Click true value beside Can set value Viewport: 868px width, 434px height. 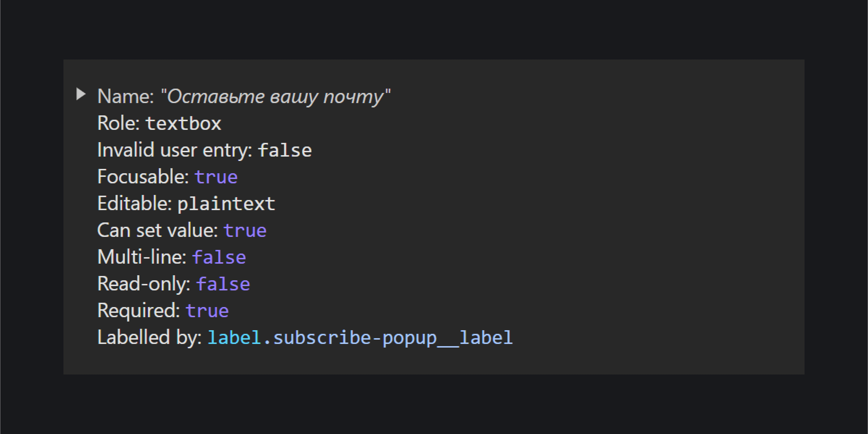point(245,231)
